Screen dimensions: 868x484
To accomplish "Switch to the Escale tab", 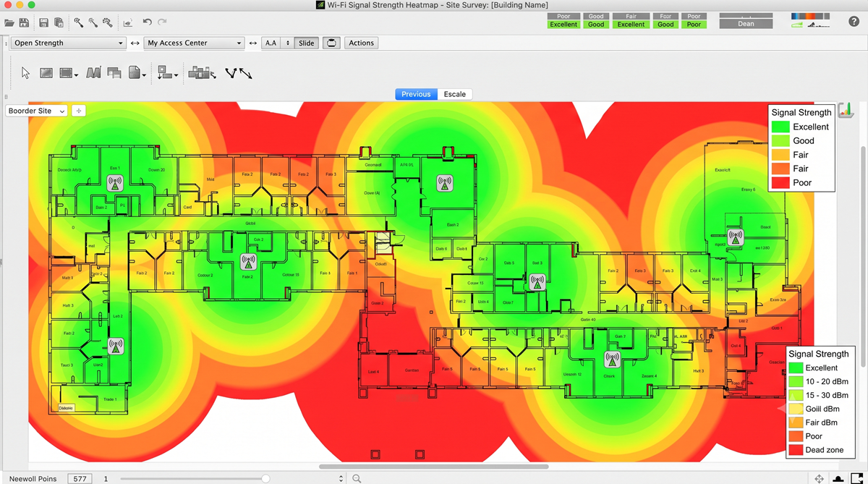I will [x=455, y=94].
